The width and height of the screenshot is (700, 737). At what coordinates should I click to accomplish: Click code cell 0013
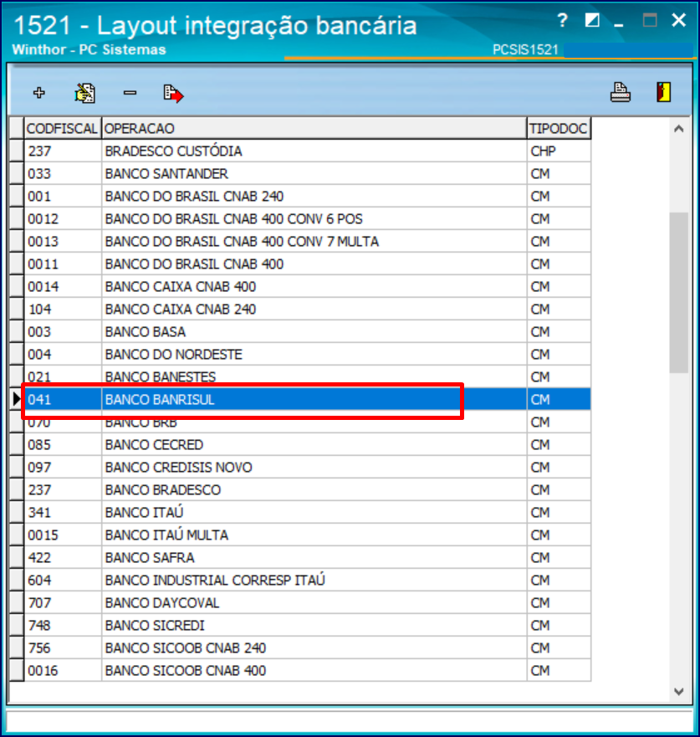tap(63, 242)
